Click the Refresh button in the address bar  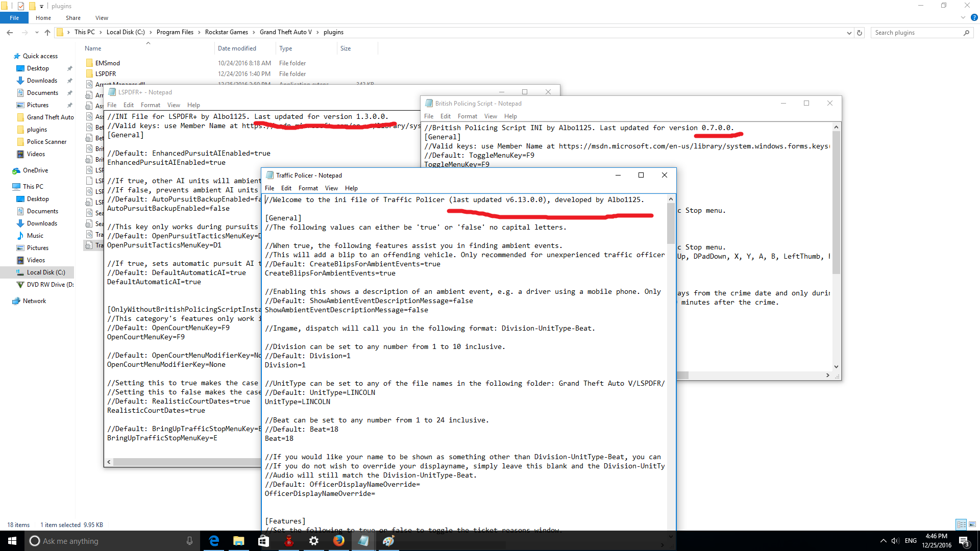pyautogui.click(x=860, y=33)
